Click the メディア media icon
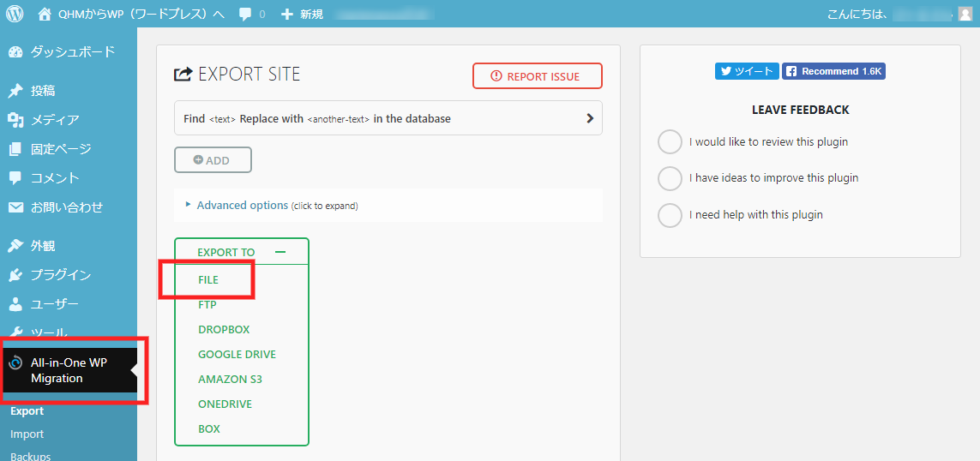Viewport: 980px width, 461px height. [15, 120]
